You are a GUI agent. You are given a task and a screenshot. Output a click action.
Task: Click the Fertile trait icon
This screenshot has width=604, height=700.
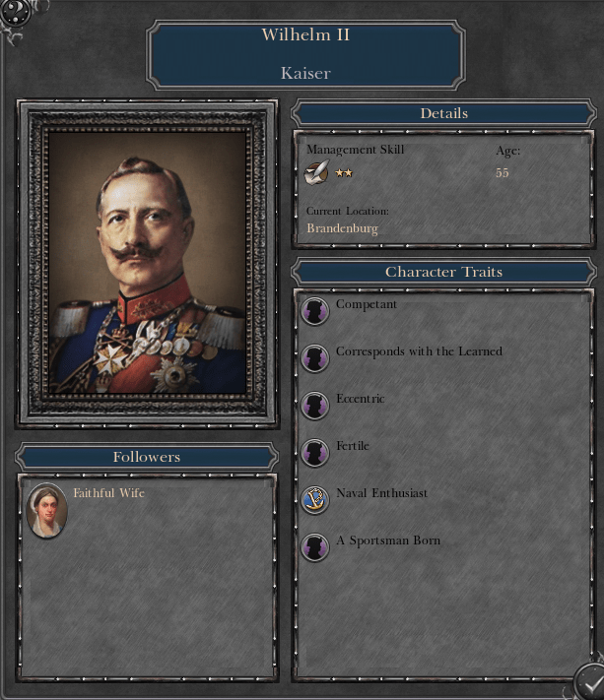(314, 453)
